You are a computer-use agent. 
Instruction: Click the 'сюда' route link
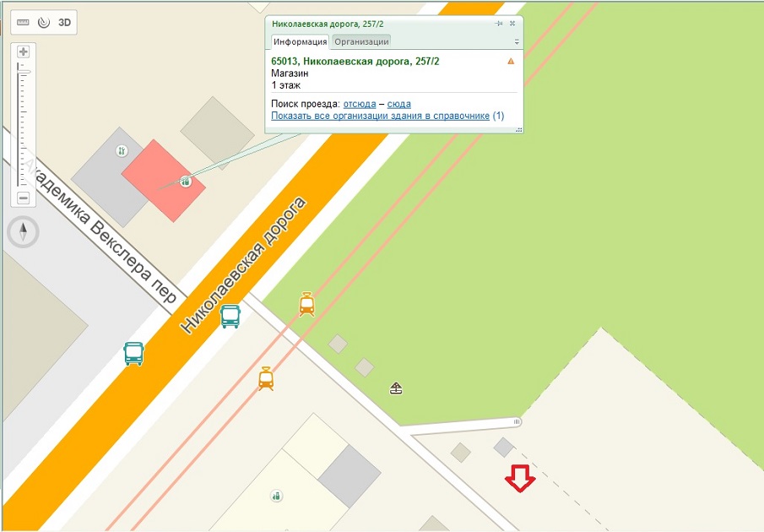click(x=399, y=103)
